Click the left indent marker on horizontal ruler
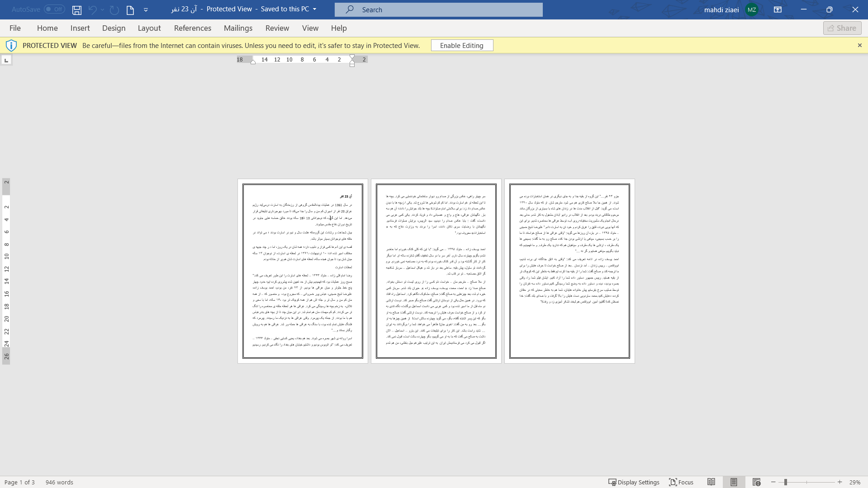This screenshot has height=488, width=868. [253, 62]
